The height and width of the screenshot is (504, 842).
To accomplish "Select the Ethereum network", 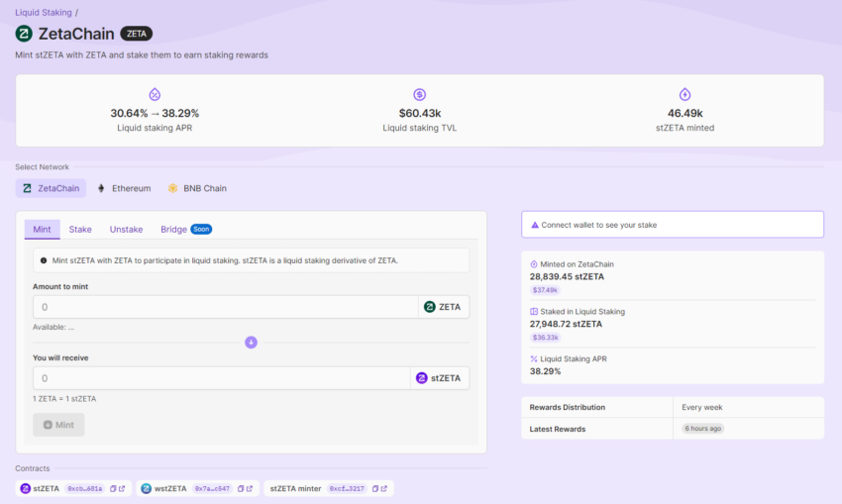I will point(124,188).
